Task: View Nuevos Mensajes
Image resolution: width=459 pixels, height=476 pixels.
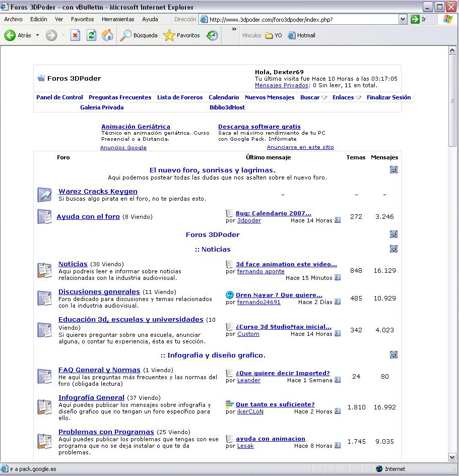Action: click(x=270, y=97)
